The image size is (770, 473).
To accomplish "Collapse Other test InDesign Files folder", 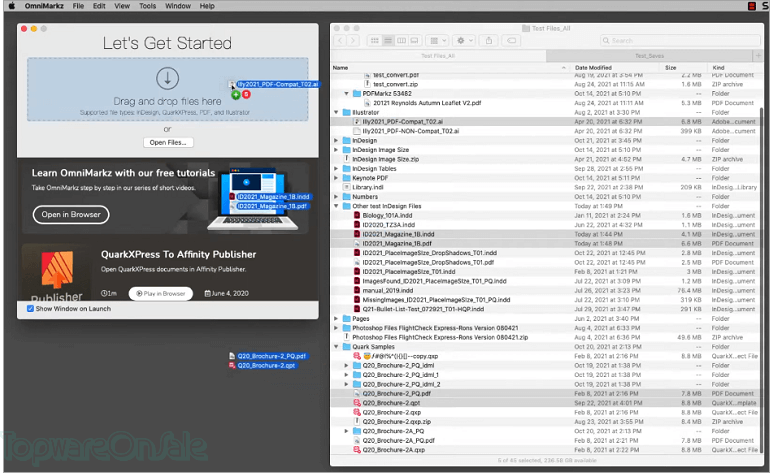I will (x=336, y=206).
